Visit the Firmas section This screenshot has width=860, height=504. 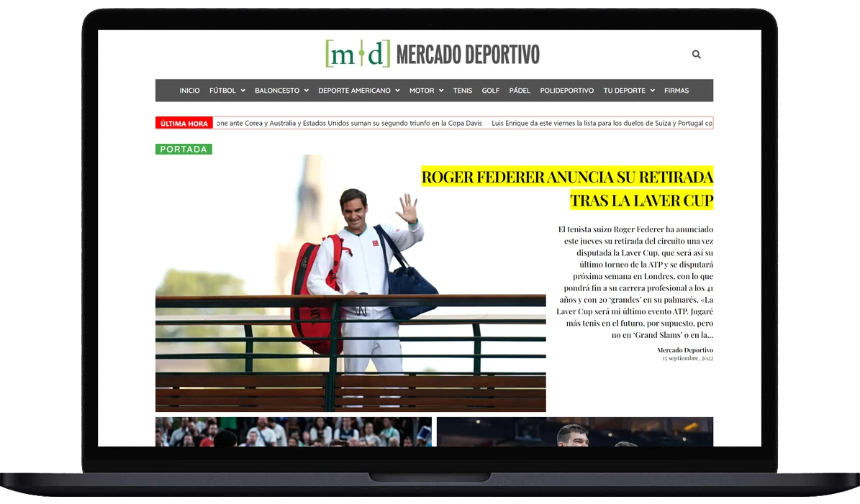676,91
